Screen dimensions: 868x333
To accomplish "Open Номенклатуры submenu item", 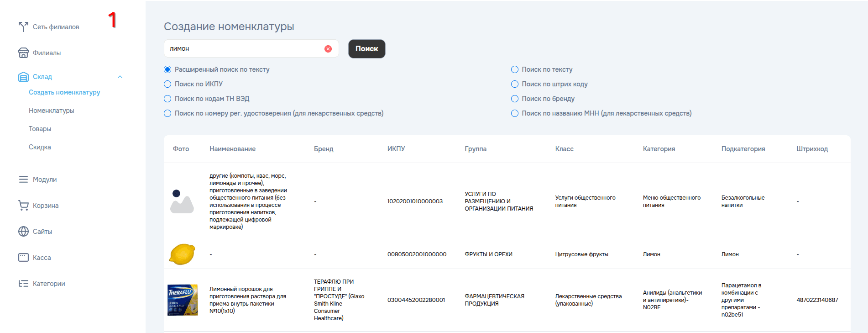I will point(51,111).
